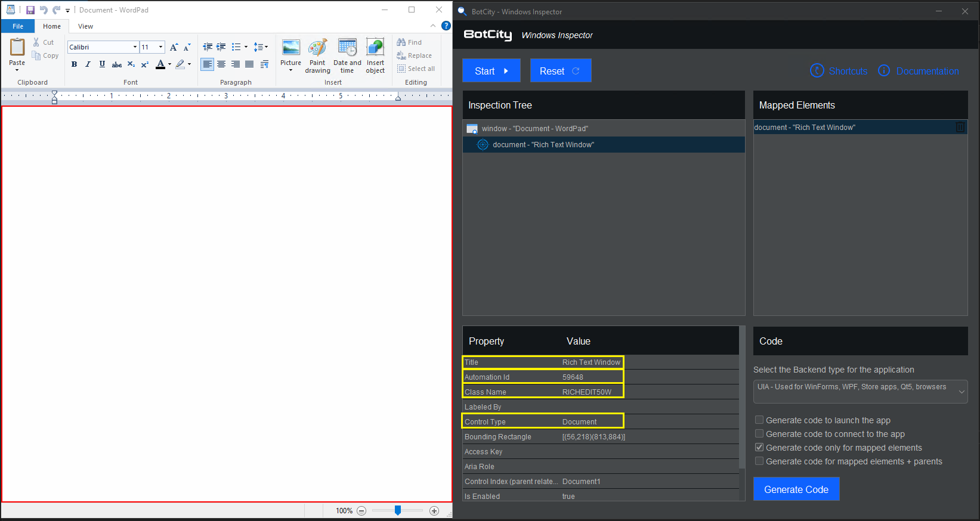
Task: Check Generate code for mapped elements + parents
Action: click(759, 461)
